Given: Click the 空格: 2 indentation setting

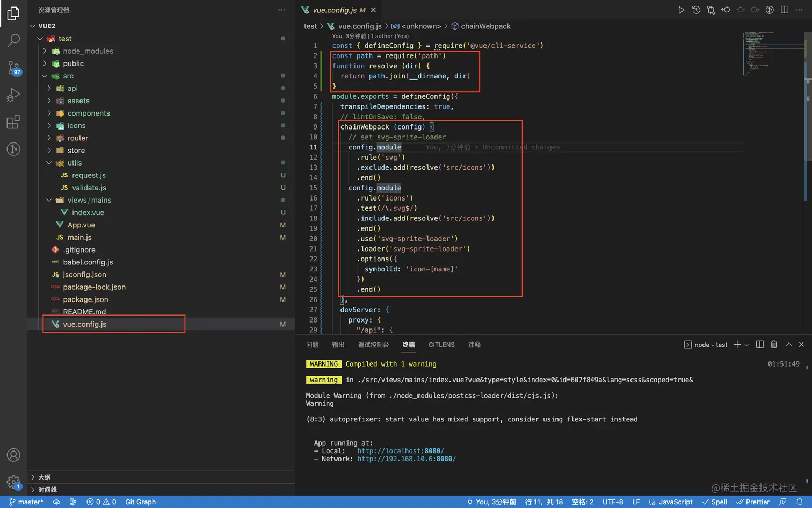Looking at the screenshot, I should (x=583, y=502).
